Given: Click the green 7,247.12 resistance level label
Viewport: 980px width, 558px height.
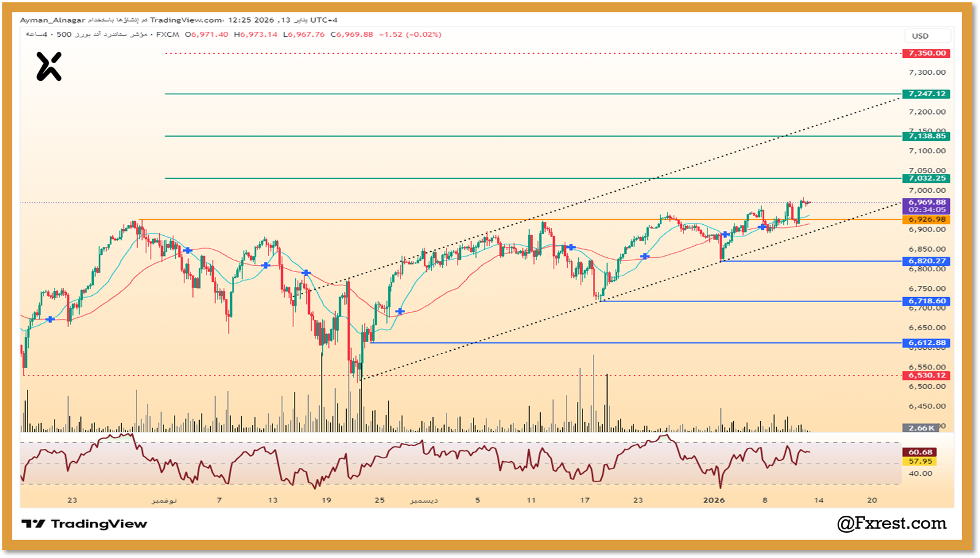Looking at the screenshot, I should [925, 94].
